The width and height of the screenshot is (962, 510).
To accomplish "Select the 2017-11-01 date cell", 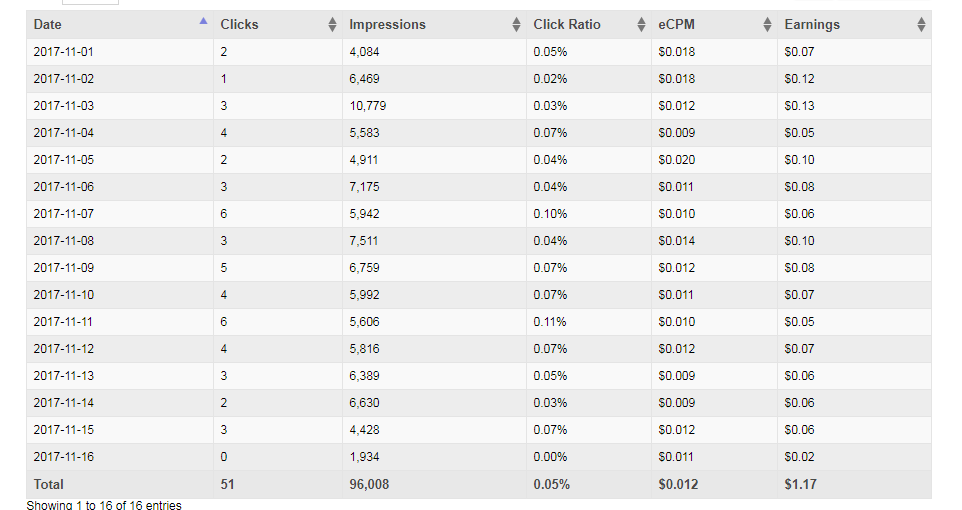I will pos(63,51).
